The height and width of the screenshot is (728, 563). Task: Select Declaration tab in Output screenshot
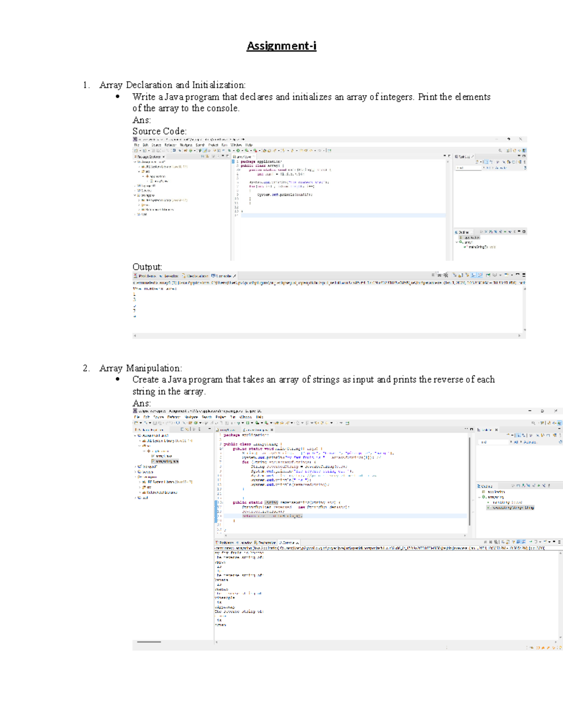click(x=195, y=276)
